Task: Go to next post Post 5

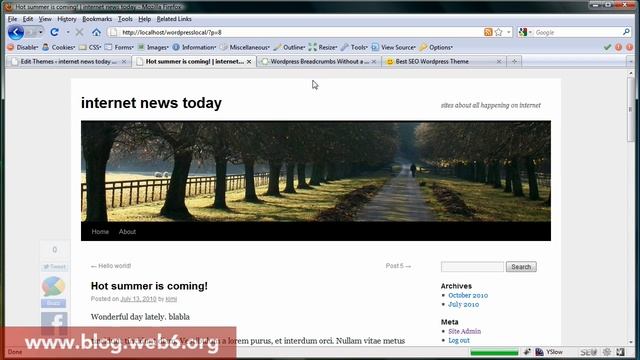Action: [x=398, y=266]
